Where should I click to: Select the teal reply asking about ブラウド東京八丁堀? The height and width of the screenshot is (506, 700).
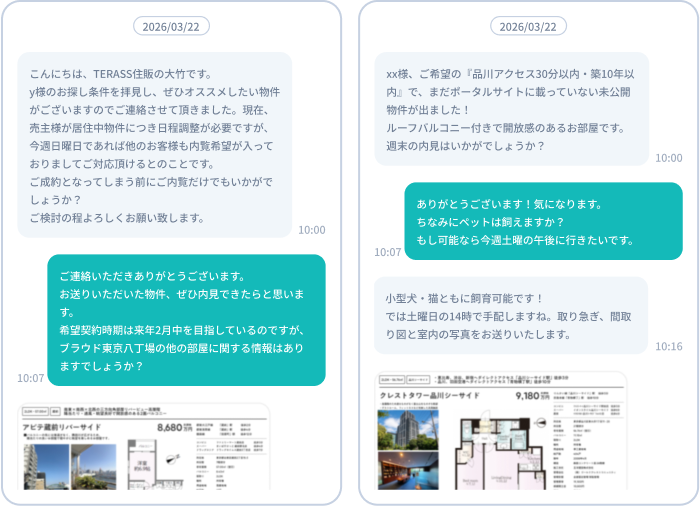click(x=186, y=320)
